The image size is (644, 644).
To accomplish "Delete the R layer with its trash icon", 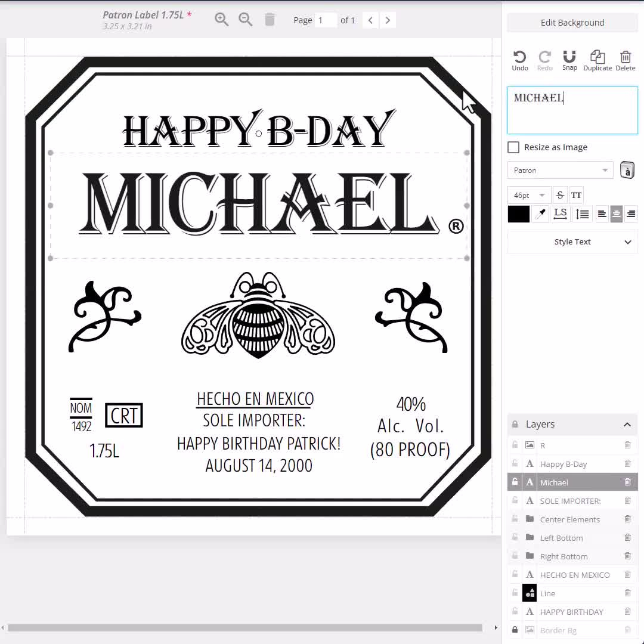I will click(627, 445).
